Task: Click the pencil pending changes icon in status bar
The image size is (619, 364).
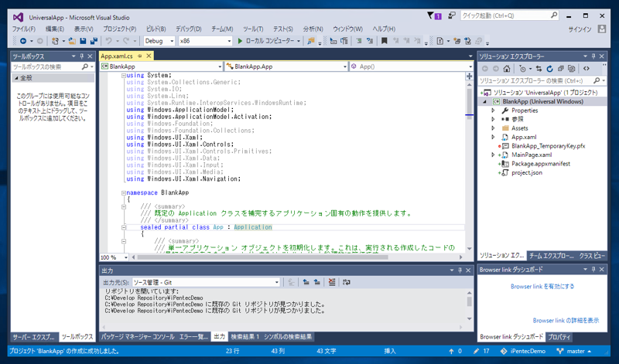Action: pyautogui.click(x=477, y=351)
